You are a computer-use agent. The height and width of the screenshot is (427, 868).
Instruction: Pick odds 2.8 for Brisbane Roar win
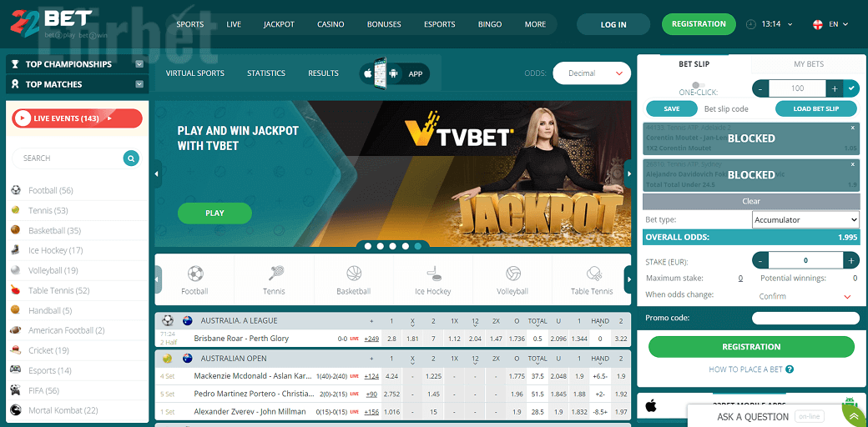point(392,339)
